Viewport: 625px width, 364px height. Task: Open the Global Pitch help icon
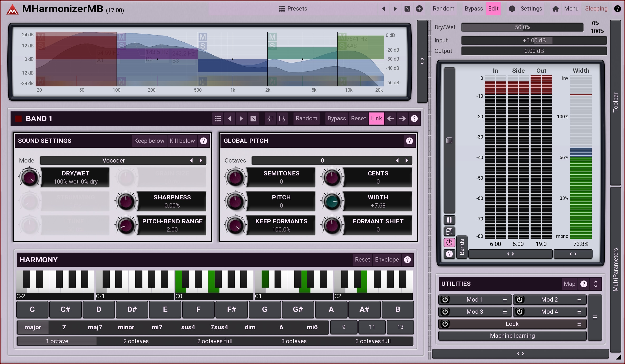[409, 141]
